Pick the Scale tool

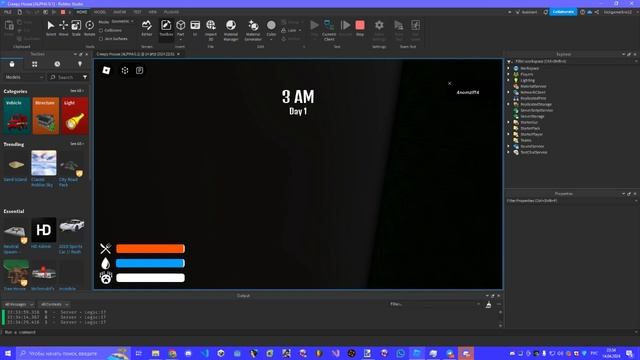tap(76, 29)
